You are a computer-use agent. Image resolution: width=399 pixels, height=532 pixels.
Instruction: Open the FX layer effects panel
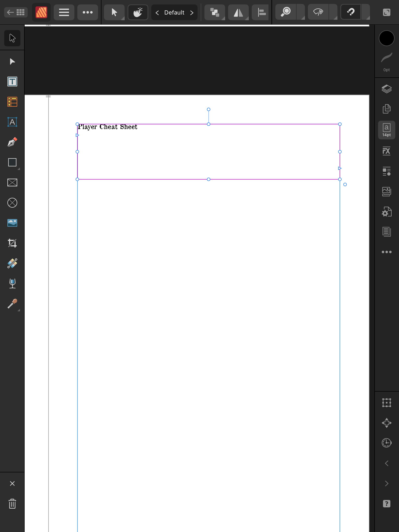click(x=387, y=151)
